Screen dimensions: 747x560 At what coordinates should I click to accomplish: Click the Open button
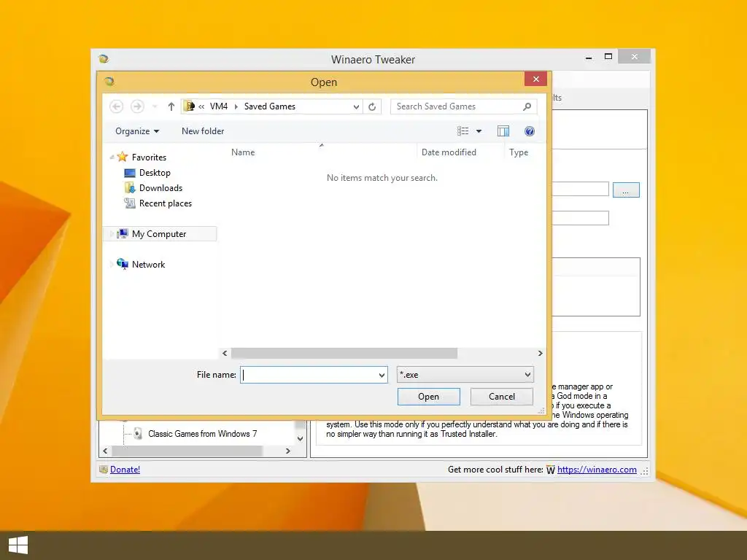[x=428, y=397]
